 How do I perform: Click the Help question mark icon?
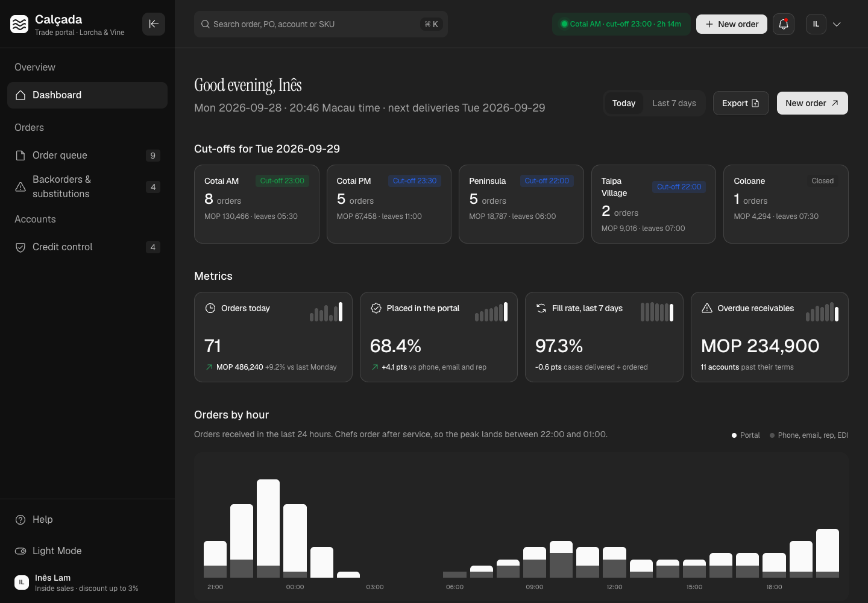(x=20, y=520)
